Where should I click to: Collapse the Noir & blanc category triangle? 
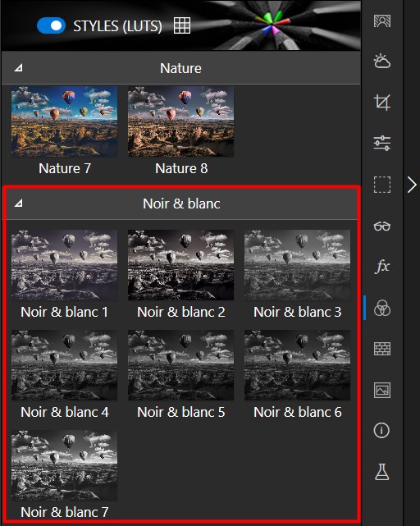(x=18, y=204)
